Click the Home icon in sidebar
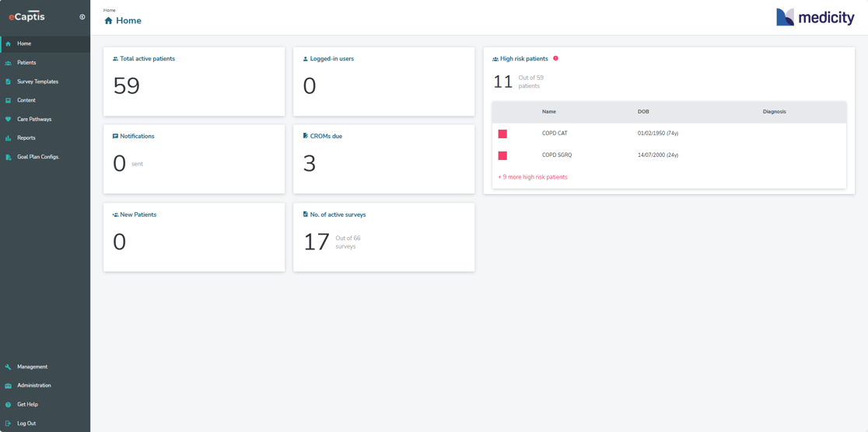 [x=9, y=44]
